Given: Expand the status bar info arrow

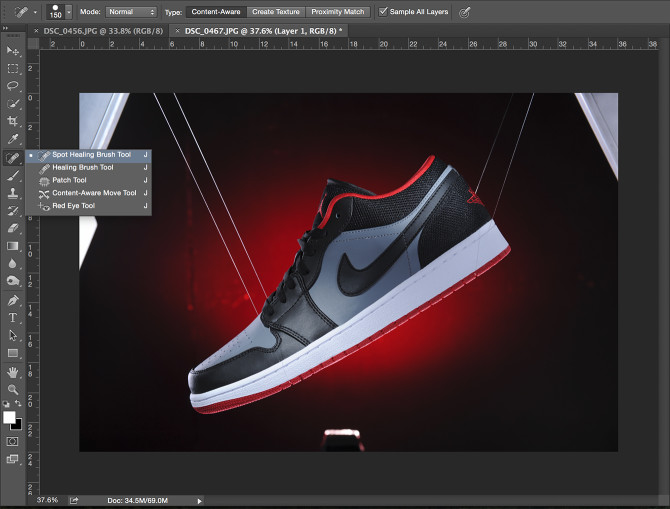Looking at the screenshot, I should (199, 501).
